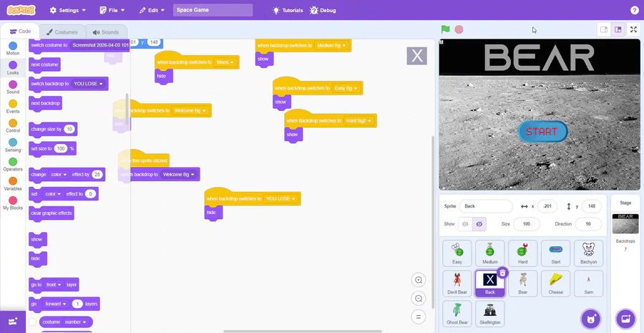Switch to large stage layout
Viewport: 644px width, 333px height.
[x=618, y=29]
